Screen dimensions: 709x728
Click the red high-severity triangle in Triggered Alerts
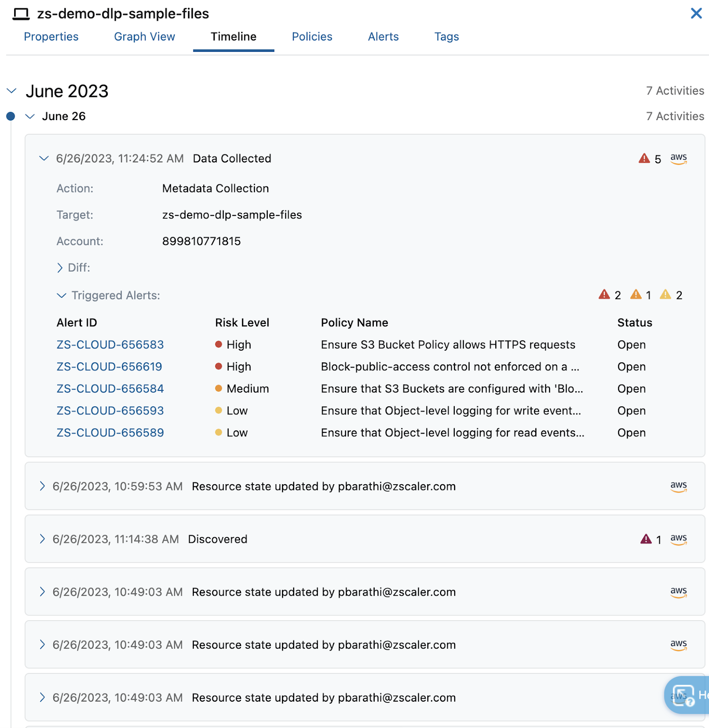(604, 294)
